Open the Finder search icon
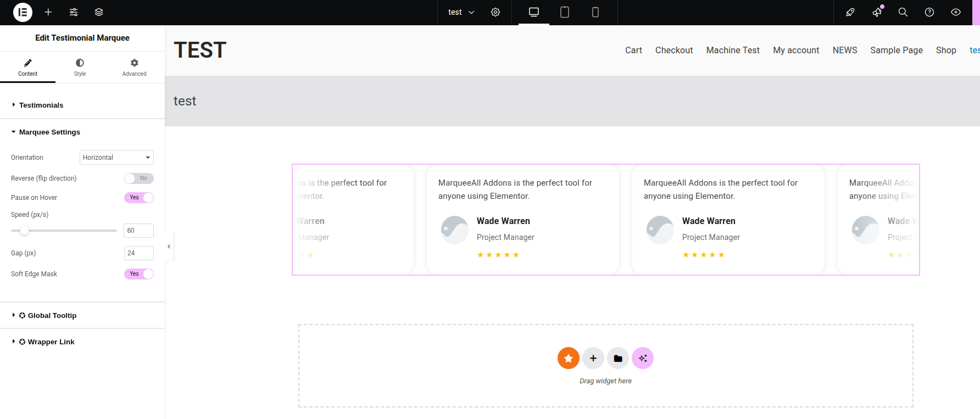Screen dimensions: 980x419 pyautogui.click(x=903, y=12)
